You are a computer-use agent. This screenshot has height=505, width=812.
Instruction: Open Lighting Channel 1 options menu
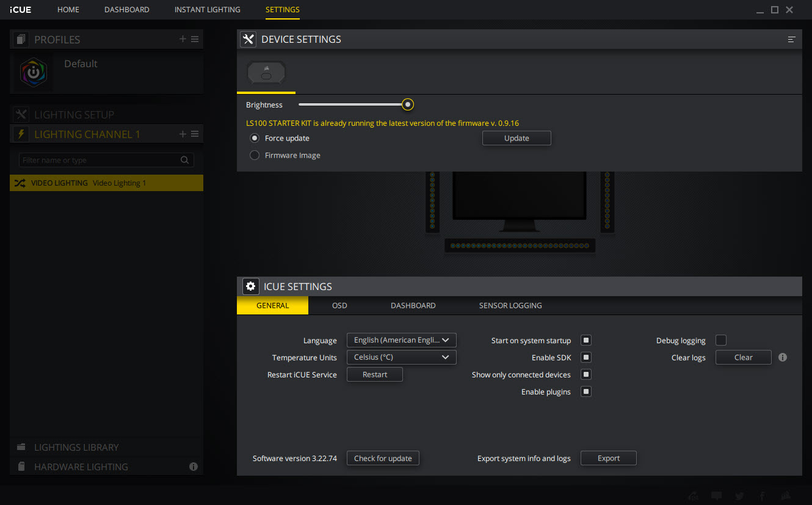195,134
